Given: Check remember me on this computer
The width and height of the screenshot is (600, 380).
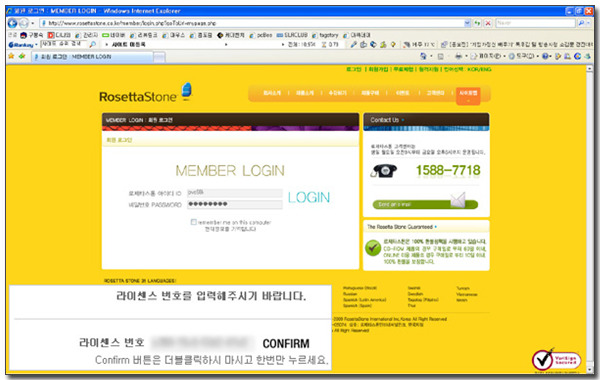Looking at the screenshot, I should point(194,222).
